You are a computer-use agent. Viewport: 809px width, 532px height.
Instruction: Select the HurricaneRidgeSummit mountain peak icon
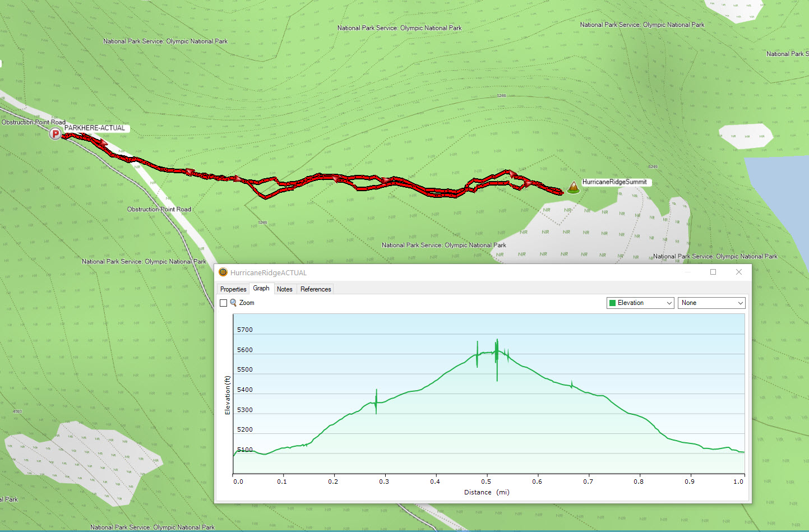pyautogui.click(x=573, y=187)
